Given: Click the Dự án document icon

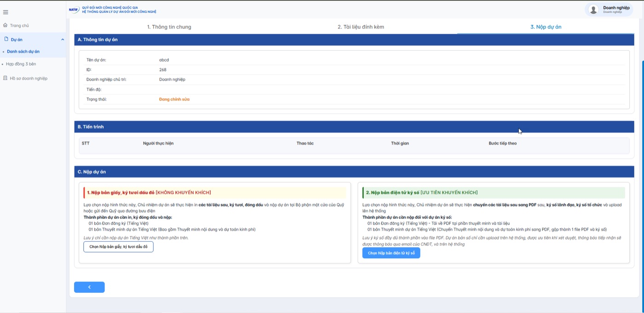Looking at the screenshot, I should (6, 39).
